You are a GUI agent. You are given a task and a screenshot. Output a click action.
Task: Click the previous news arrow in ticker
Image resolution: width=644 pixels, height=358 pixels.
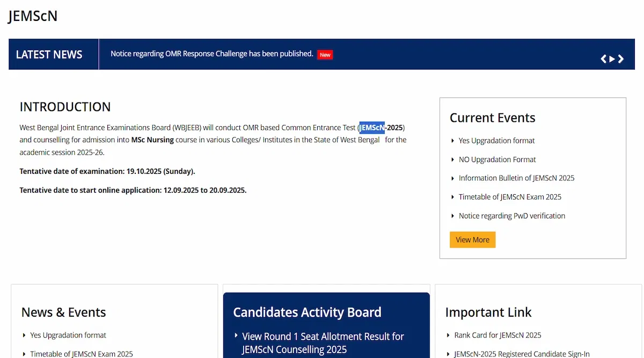coord(604,59)
